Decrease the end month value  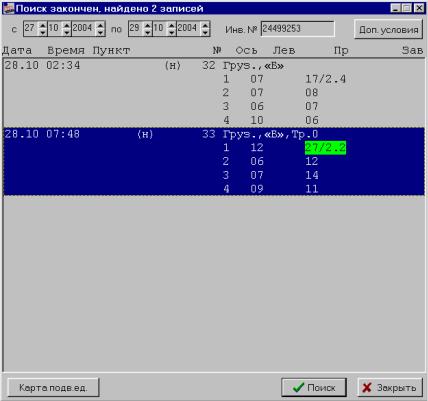[172, 32]
